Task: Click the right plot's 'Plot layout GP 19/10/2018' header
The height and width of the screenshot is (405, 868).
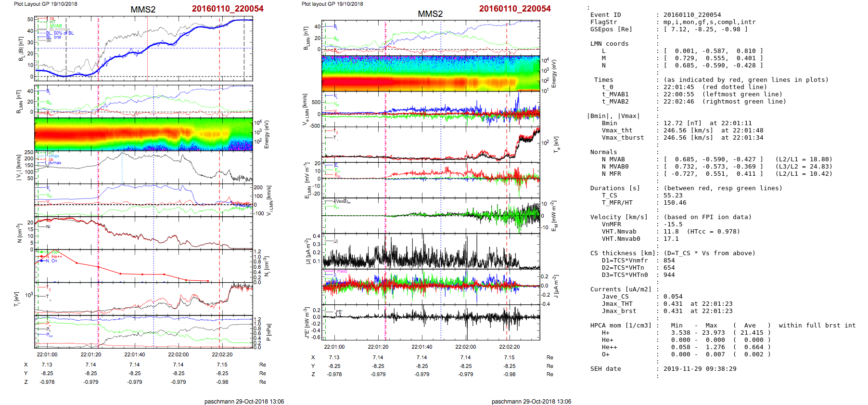Action: [332, 4]
